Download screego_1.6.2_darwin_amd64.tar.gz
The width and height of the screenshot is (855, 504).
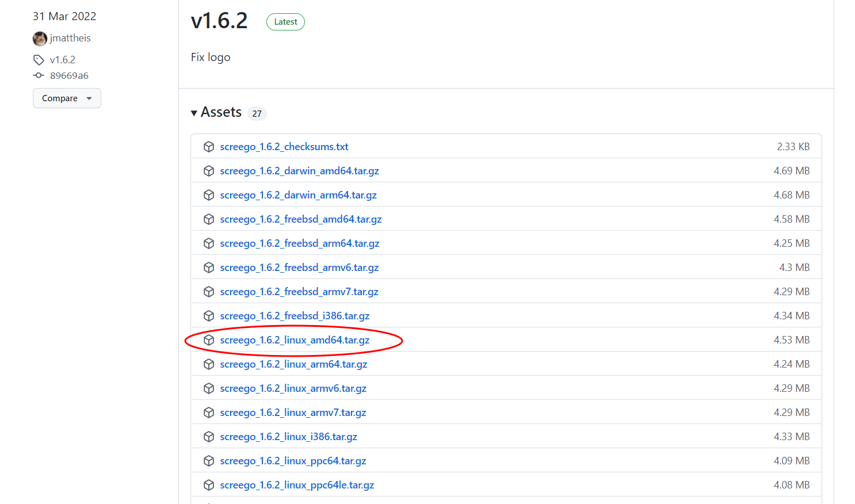[x=299, y=171]
